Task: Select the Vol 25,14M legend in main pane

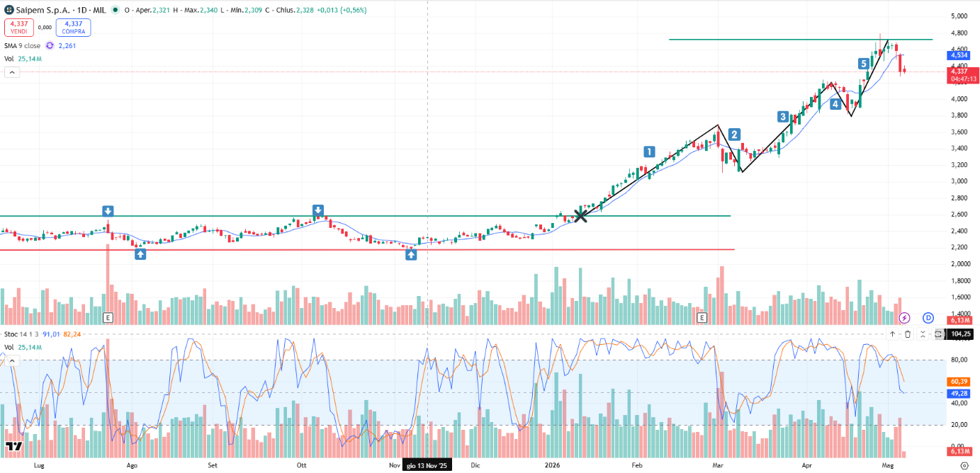Action: click(x=23, y=59)
